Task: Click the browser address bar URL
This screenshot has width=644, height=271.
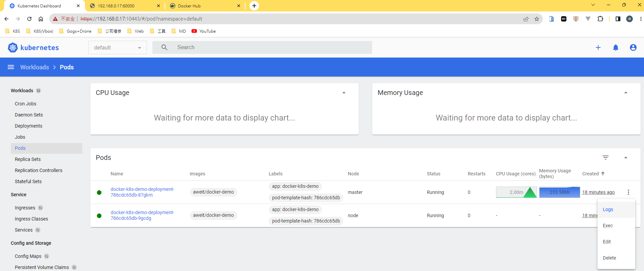Action: [x=141, y=19]
